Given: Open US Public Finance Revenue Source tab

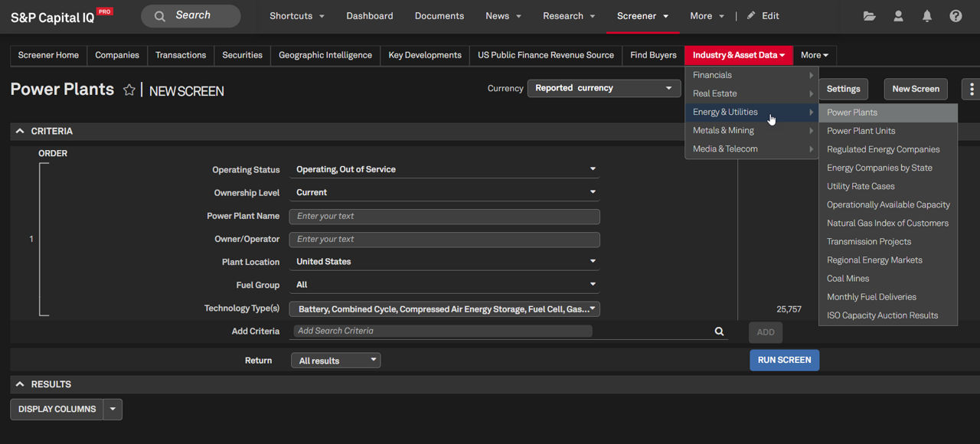Looking at the screenshot, I should (x=546, y=55).
